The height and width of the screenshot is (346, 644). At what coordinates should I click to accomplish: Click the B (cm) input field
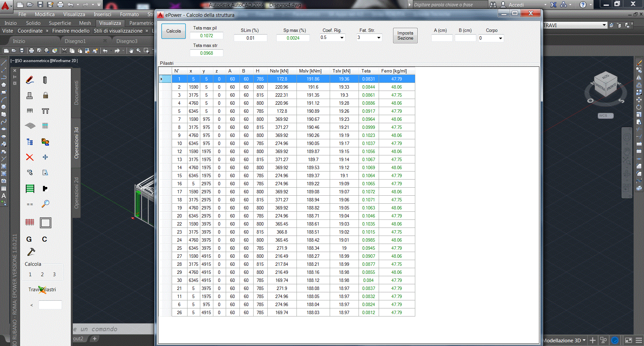pyautogui.click(x=465, y=38)
